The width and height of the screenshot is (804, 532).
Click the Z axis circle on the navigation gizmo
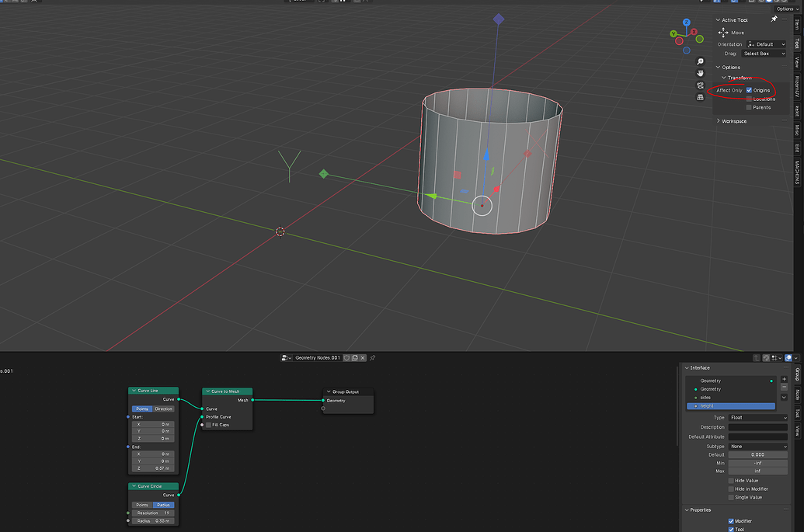(x=687, y=23)
